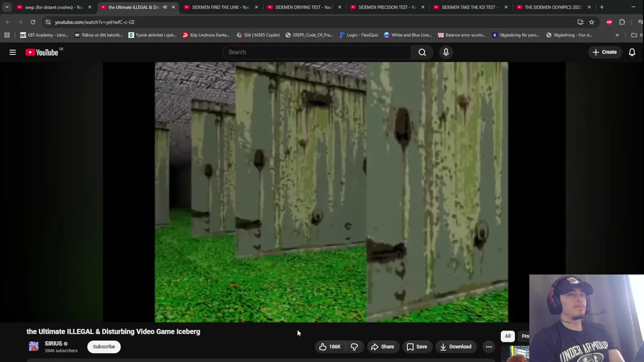The image size is (644, 362).
Task: Click the address bar URL
Action: click(x=95, y=22)
